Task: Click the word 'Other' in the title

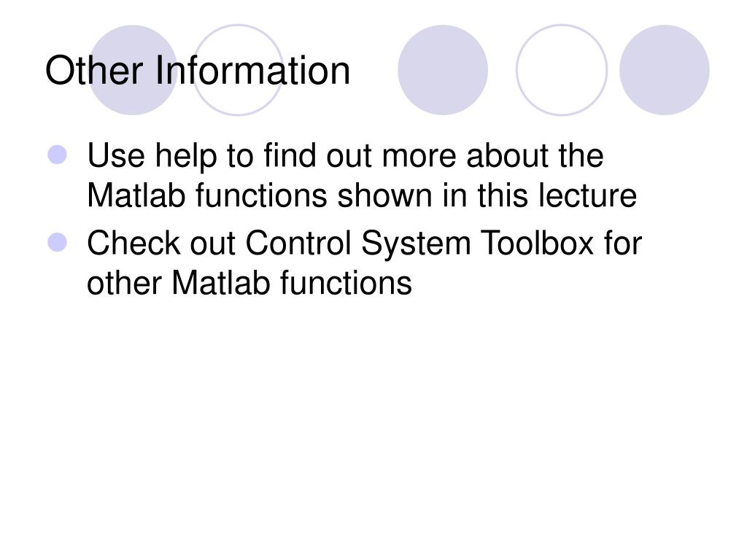Action: click(x=94, y=71)
